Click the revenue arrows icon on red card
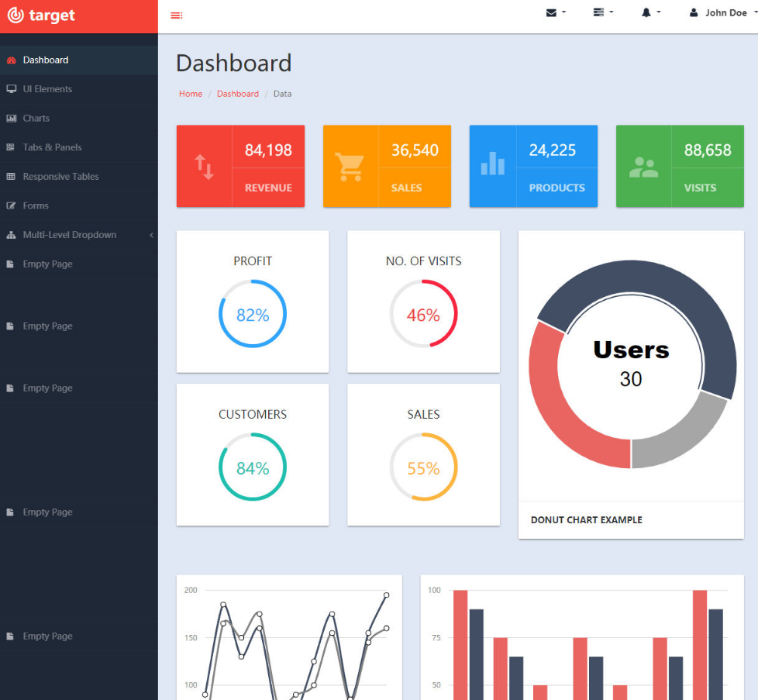The image size is (758, 700). (x=205, y=167)
